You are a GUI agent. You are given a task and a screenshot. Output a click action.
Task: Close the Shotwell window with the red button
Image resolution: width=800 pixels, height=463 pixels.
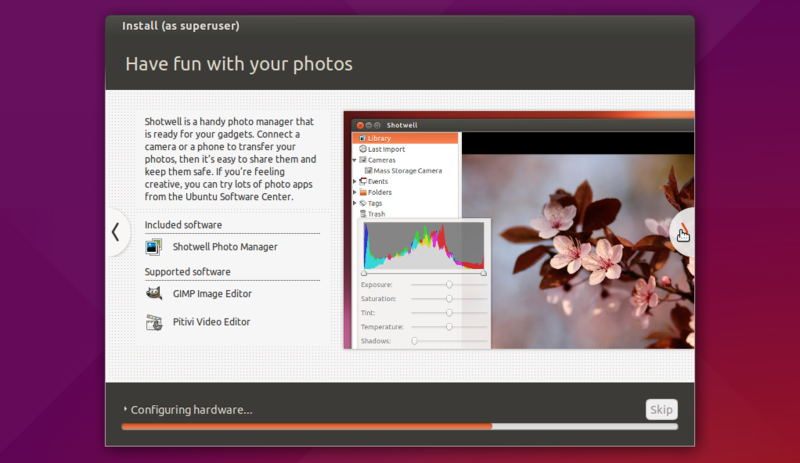[x=360, y=125]
